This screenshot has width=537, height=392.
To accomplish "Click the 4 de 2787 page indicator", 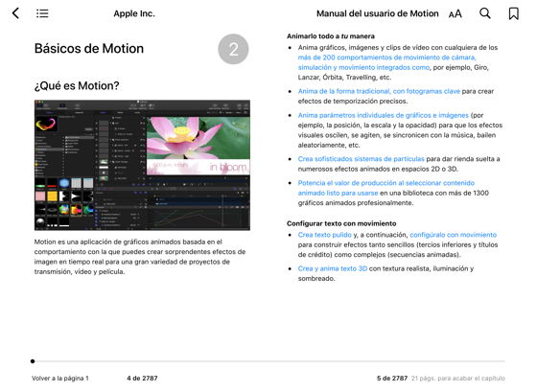I will click(142, 379).
